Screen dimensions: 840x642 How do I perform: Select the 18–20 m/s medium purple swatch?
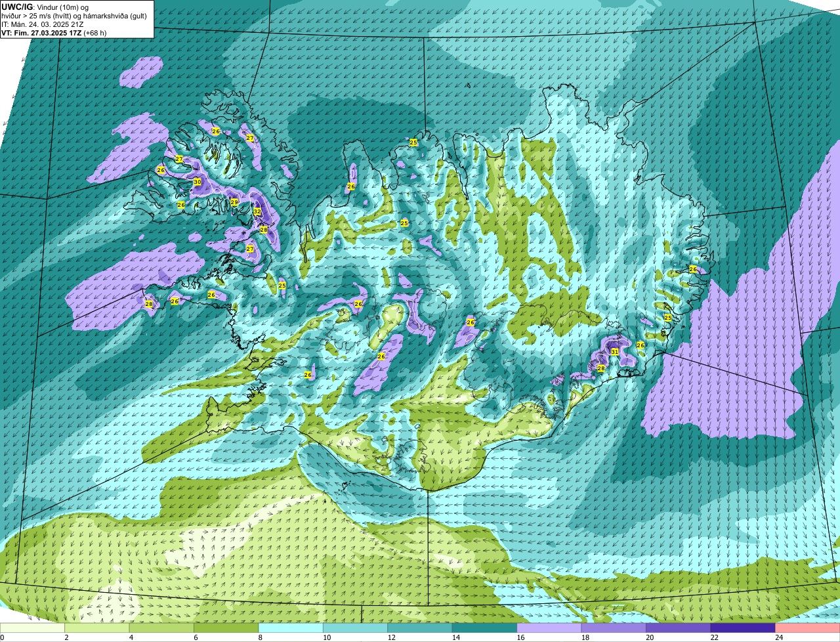[x=614, y=628]
